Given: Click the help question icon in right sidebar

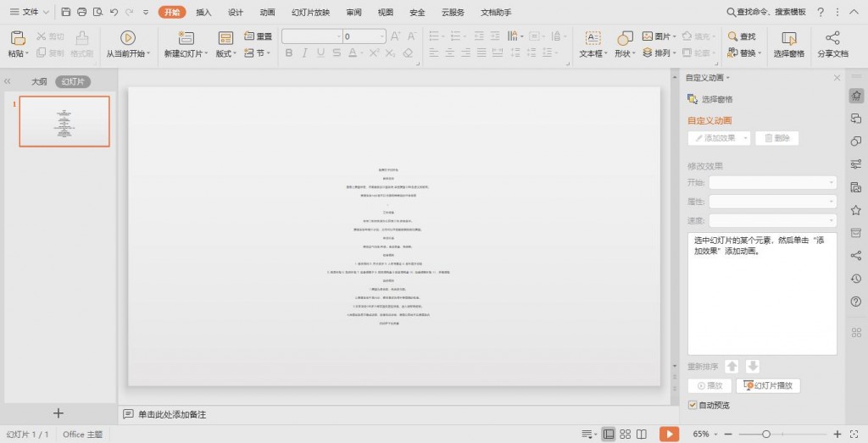Looking at the screenshot, I should tap(856, 302).
